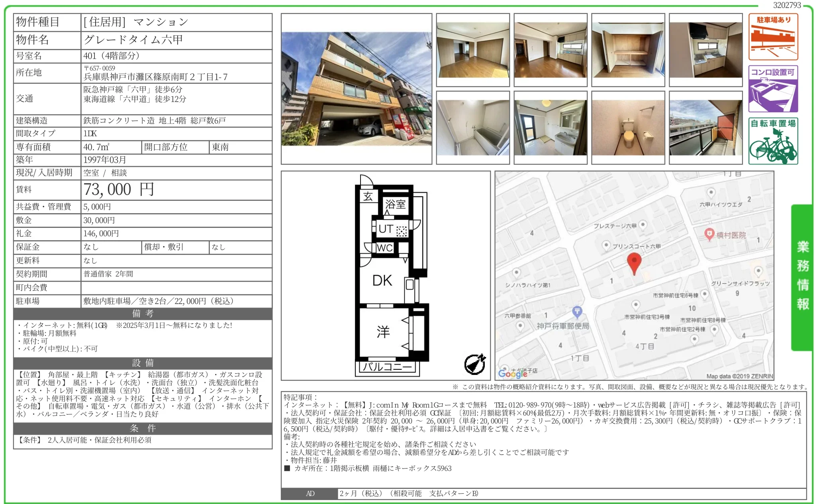Open the open closet photo thumbnail
This screenshot has height=504, width=819.
(x=628, y=50)
